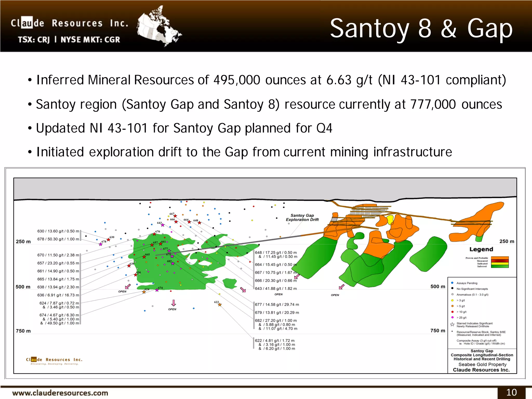This screenshot has width=532, height=399.
Task: Click the red star marker labeled 667
Action: [x=175, y=216]
